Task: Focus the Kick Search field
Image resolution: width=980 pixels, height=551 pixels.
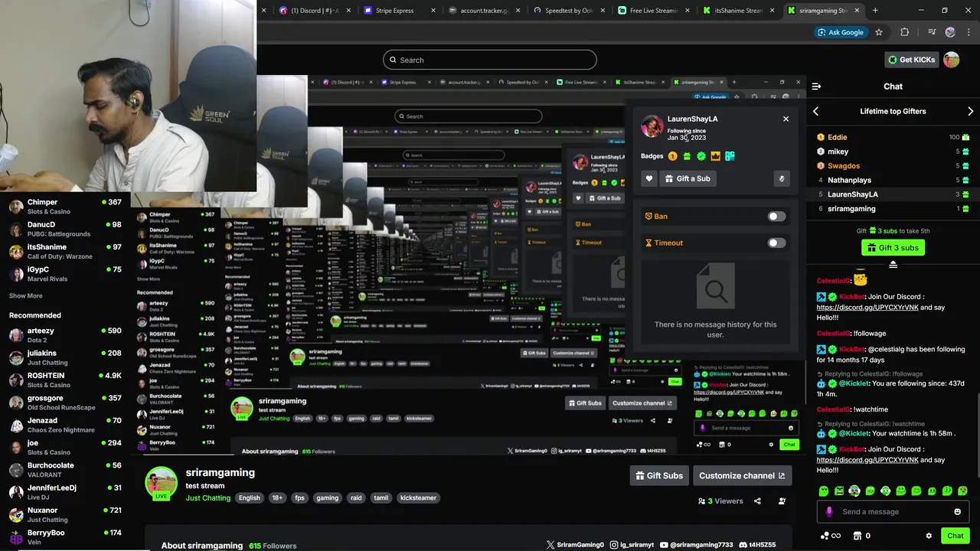Action: (489, 60)
